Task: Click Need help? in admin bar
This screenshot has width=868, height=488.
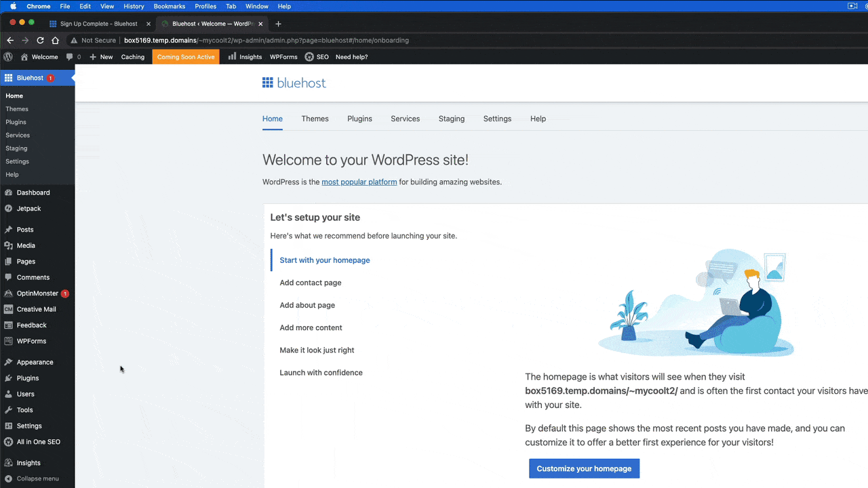Action: coord(352,57)
